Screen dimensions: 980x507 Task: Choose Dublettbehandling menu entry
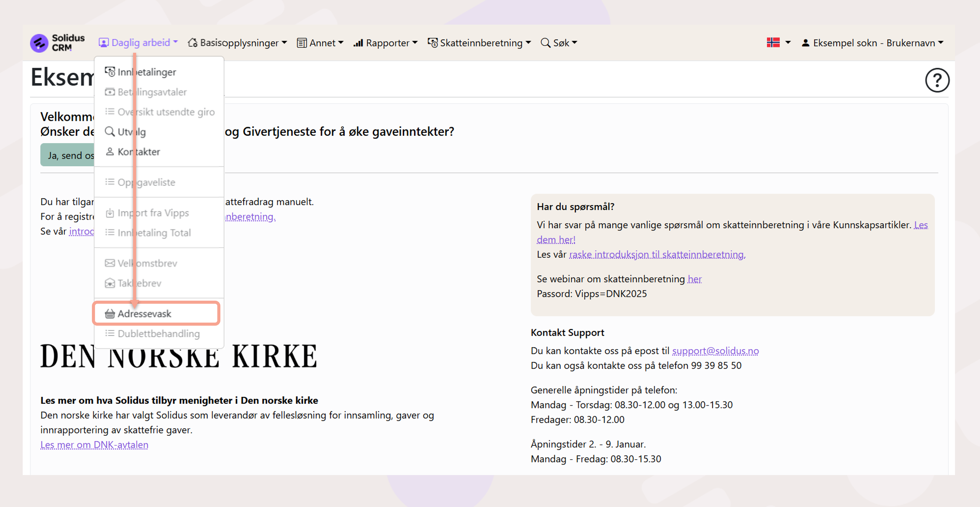click(158, 334)
